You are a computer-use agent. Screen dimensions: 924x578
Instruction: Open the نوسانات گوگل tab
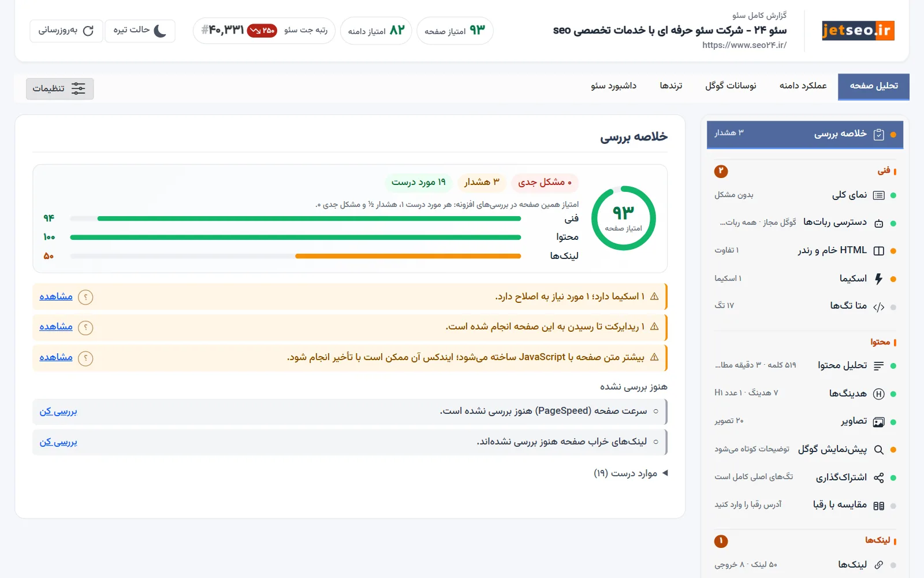pos(731,86)
